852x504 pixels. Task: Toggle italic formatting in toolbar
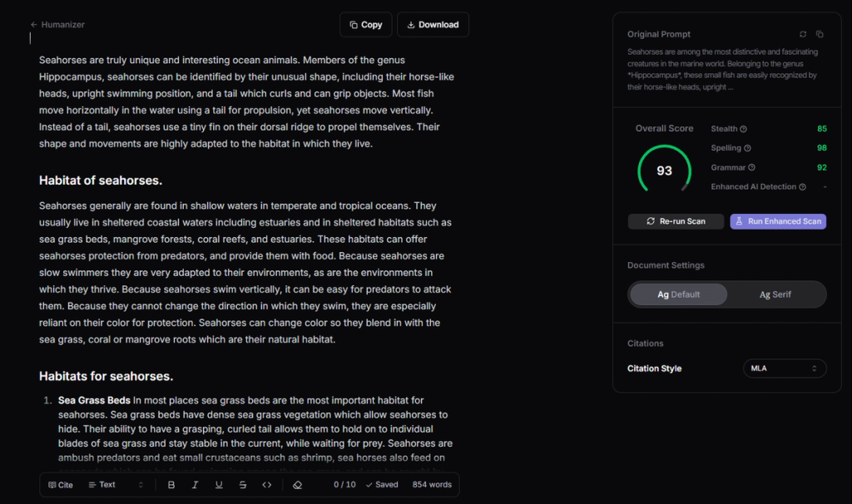195,485
